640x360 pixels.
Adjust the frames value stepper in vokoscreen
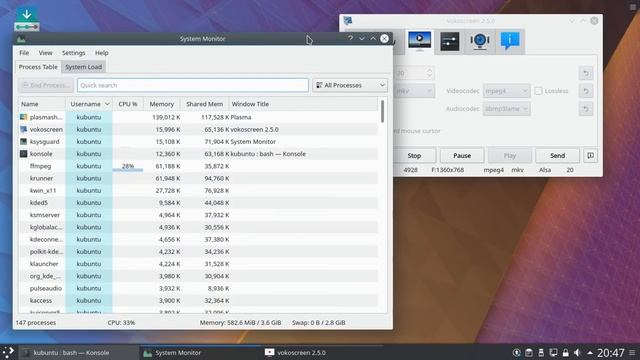(429, 73)
